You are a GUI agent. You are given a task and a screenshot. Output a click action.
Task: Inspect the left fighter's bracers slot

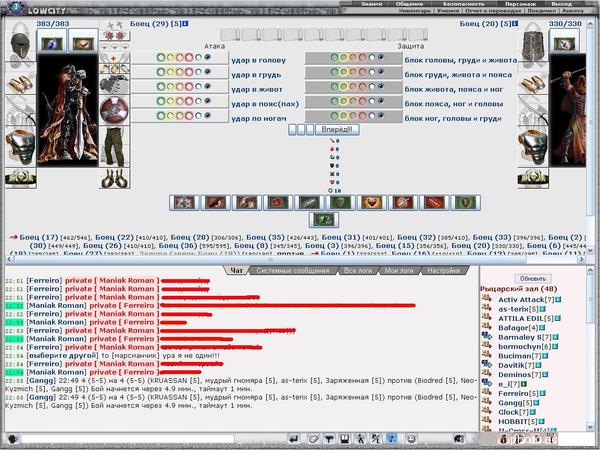(x=20, y=83)
